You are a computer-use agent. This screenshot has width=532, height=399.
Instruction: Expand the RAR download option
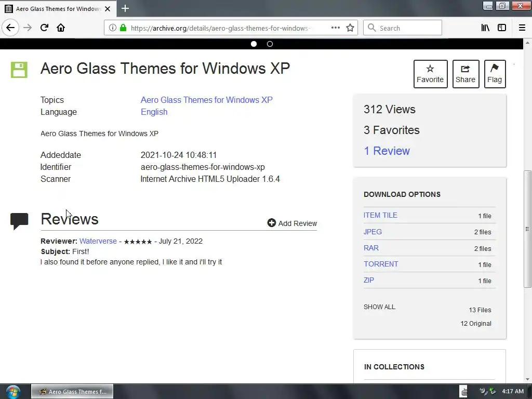(x=371, y=248)
